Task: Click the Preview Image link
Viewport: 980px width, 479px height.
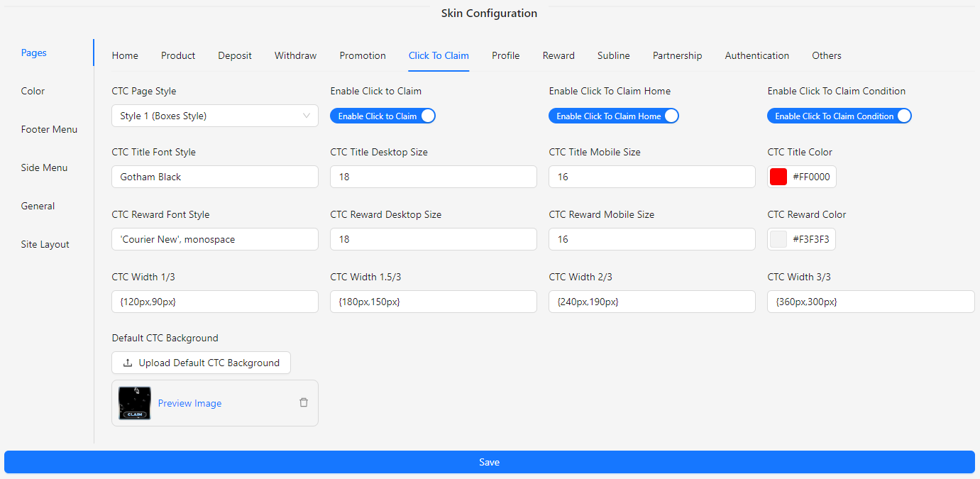Action: pos(189,403)
